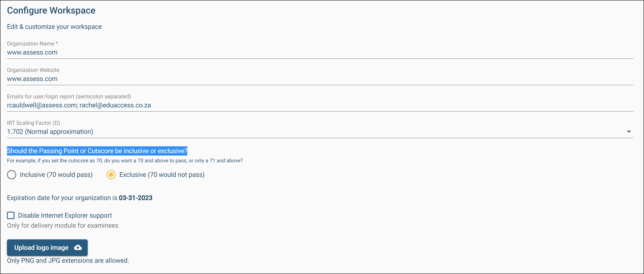Click the Configure Workspace heading
Screen dimensions: 644x274
tap(51, 10)
